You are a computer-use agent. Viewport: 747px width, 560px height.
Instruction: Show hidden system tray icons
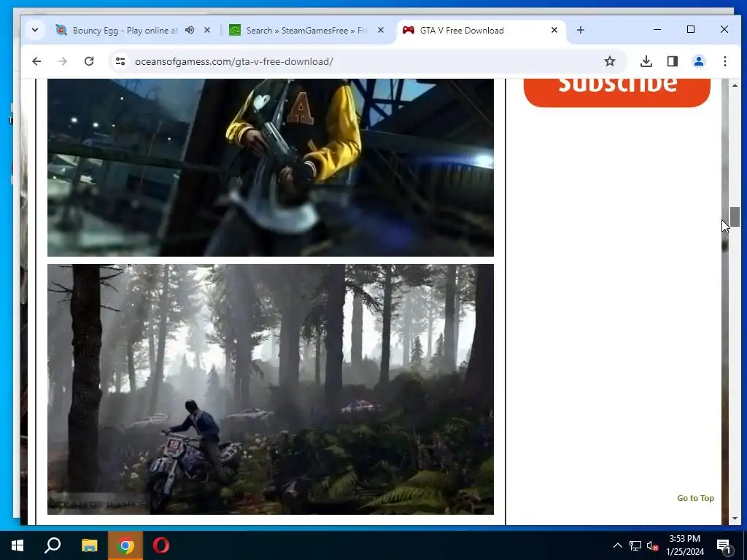click(x=617, y=545)
